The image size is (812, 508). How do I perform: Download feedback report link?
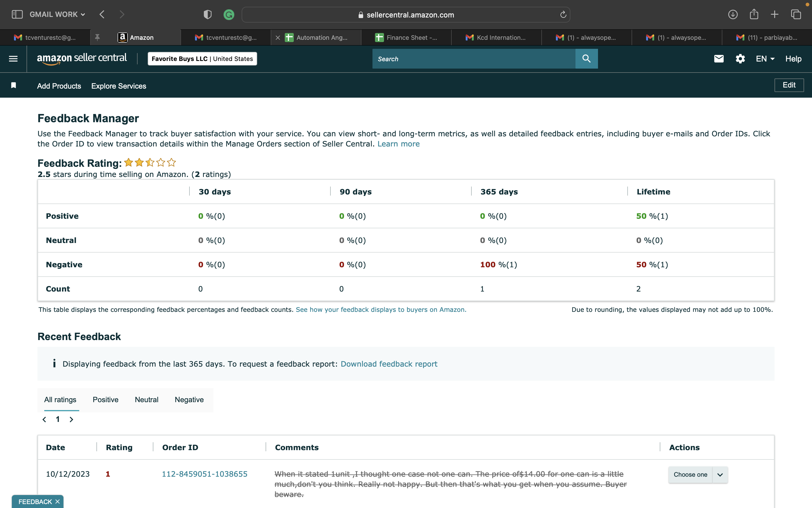389,364
